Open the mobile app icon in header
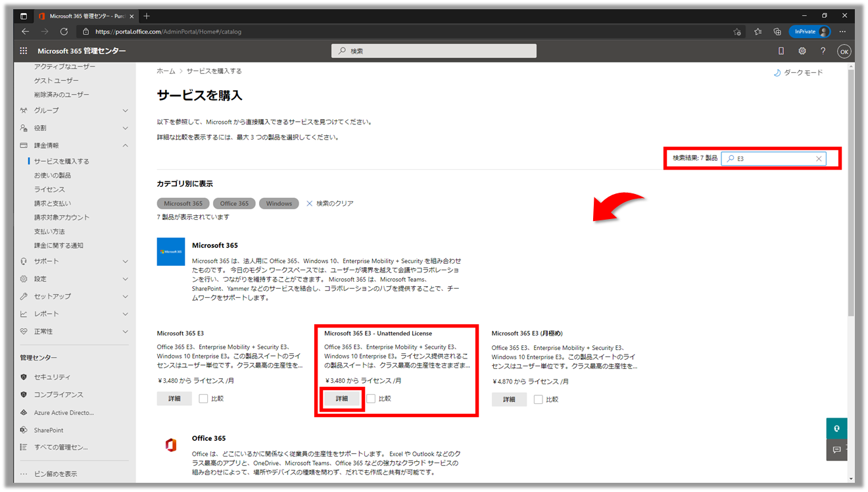The width and height of the screenshot is (868, 492). [781, 51]
